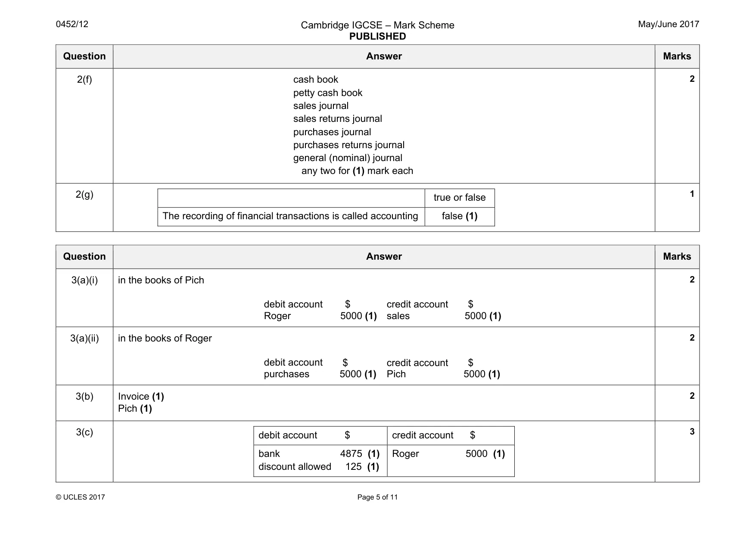This screenshot has width=756, height=534.
Task: Select question label '2(f)'
Action: click(84, 79)
